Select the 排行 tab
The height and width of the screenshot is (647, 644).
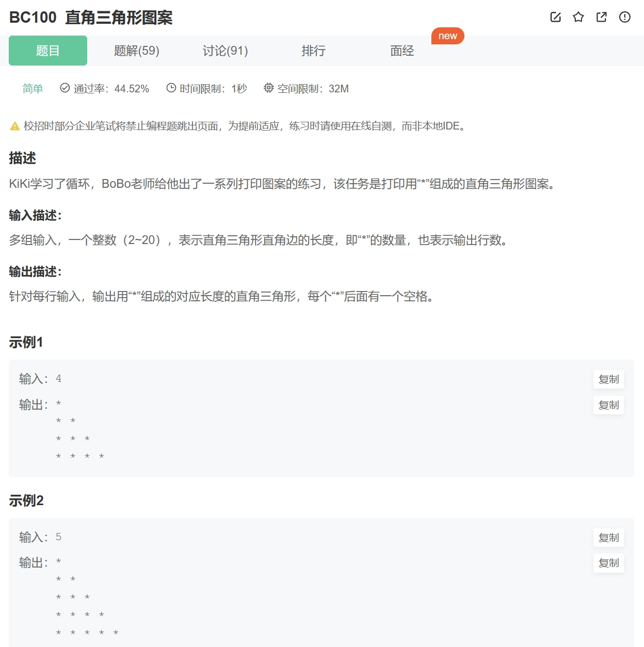313,51
